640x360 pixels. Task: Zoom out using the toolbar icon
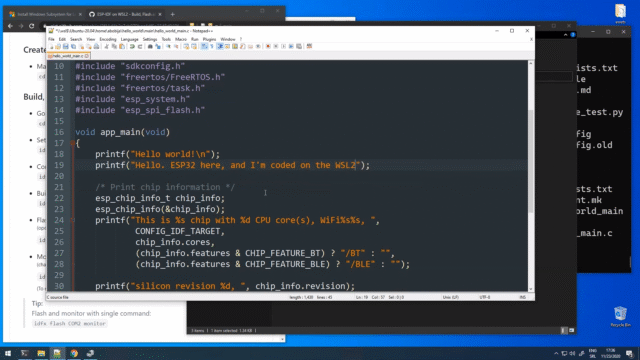tap(176, 47)
